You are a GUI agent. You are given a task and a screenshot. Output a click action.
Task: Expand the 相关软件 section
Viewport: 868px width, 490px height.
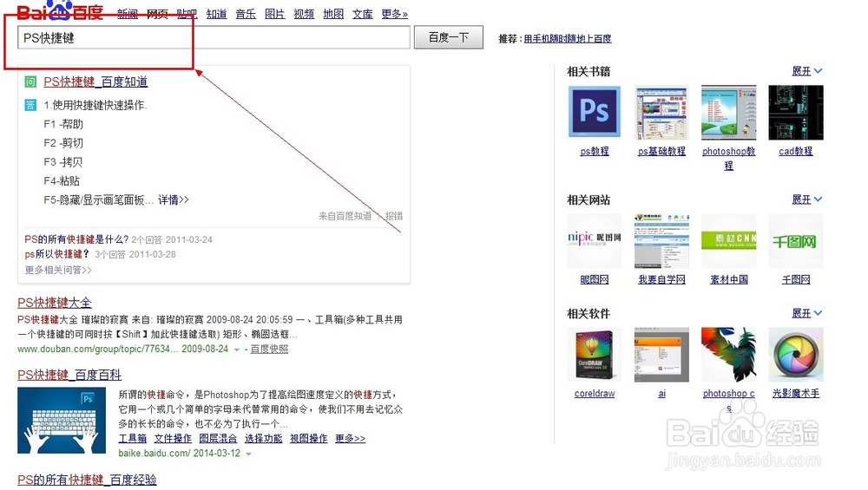point(807,314)
